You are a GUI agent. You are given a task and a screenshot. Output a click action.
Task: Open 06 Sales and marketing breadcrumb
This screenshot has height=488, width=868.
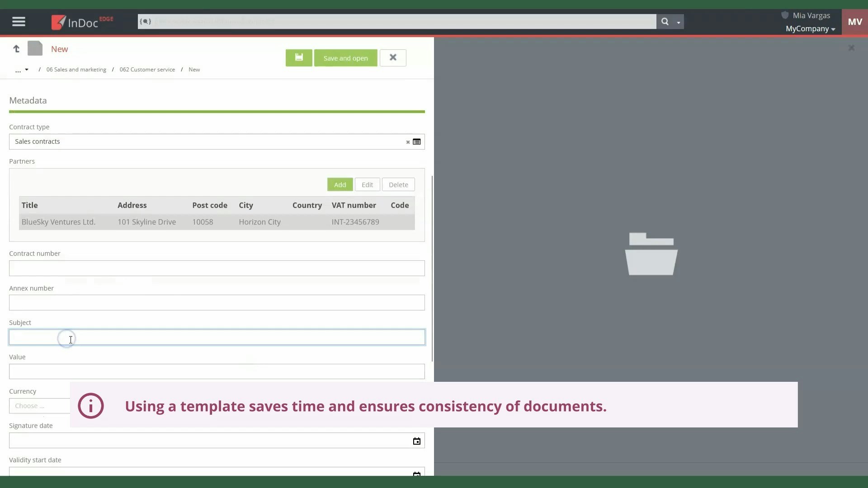[76, 69]
